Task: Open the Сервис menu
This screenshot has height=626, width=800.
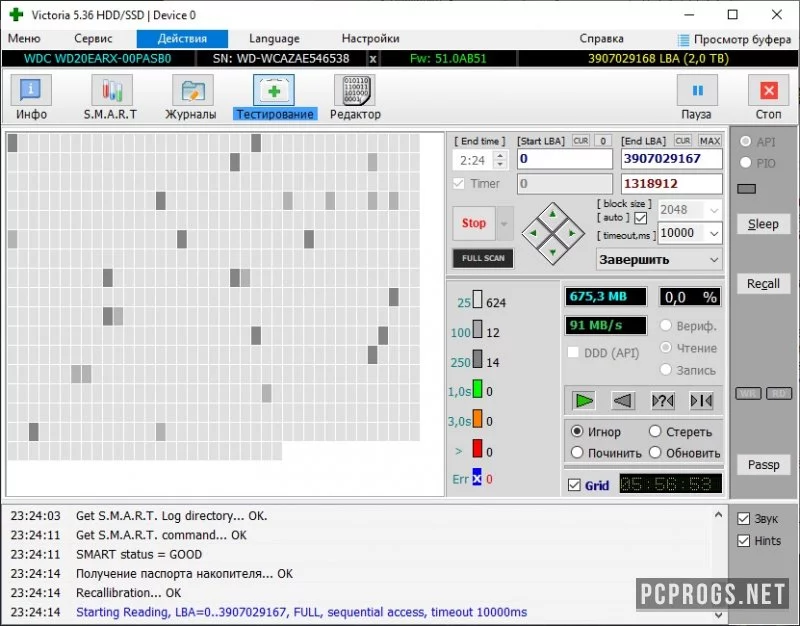Action: pos(93,39)
